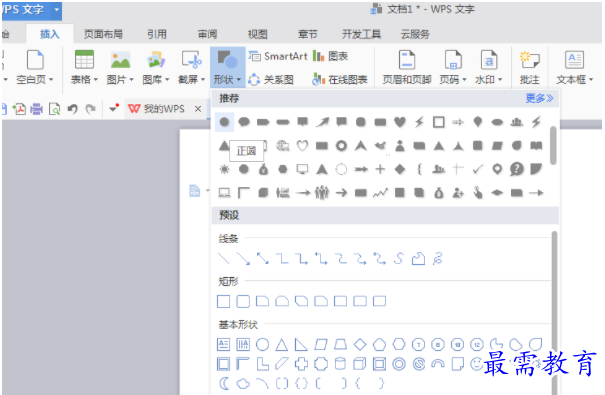Close the 我的WPS document tab
Screen dimensions: 605x395
point(198,109)
